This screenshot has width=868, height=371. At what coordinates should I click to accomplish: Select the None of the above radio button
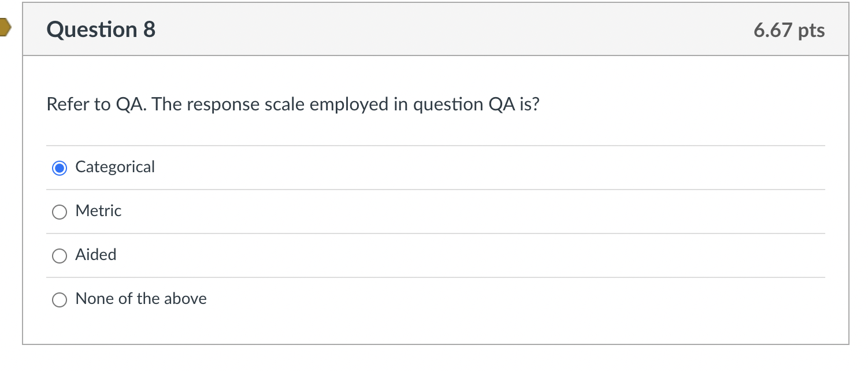tap(59, 300)
